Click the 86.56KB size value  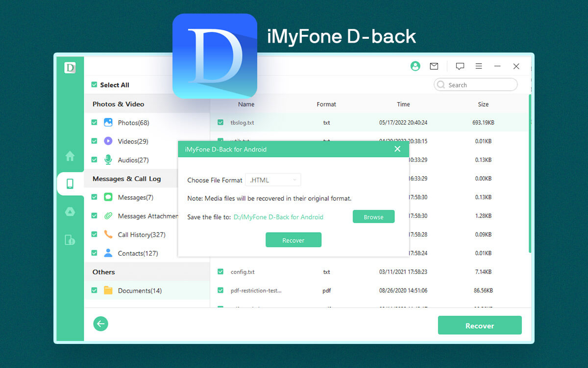coord(483,290)
